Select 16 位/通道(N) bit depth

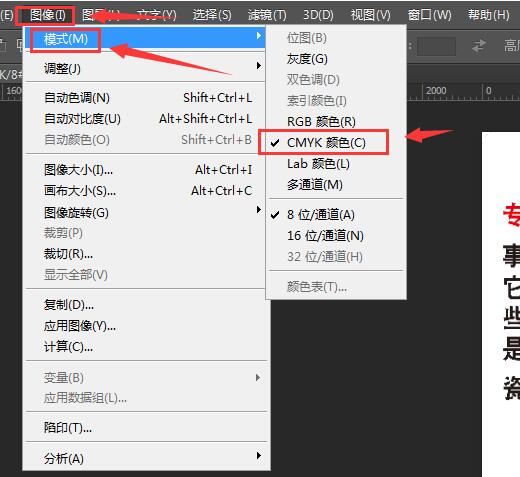click(337, 236)
